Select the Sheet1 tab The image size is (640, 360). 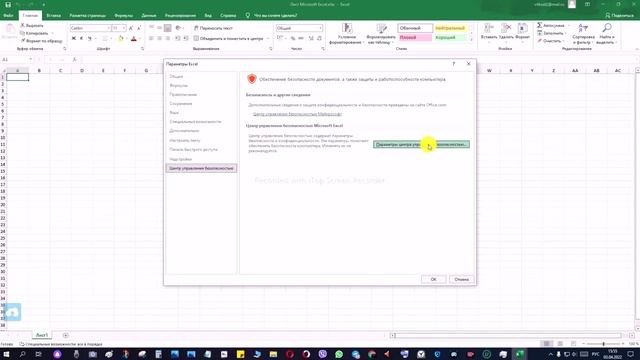coord(42,335)
